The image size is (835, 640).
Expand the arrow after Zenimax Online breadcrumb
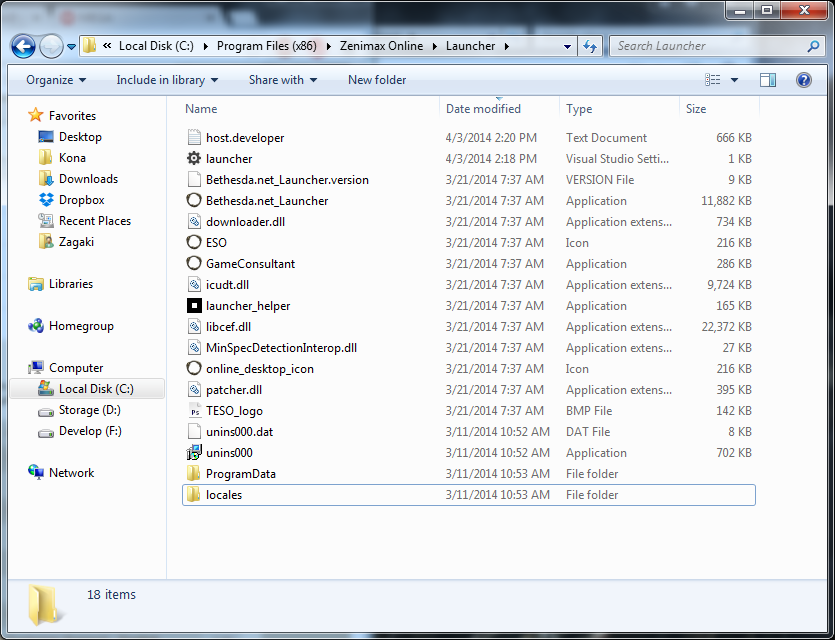435,46
